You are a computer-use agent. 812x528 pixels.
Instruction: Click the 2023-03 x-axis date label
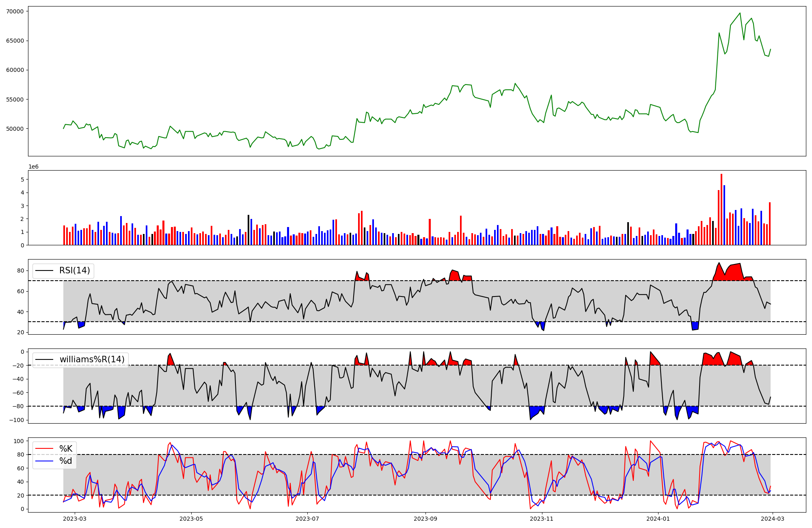pyautogui.click(x=75, y=519)
